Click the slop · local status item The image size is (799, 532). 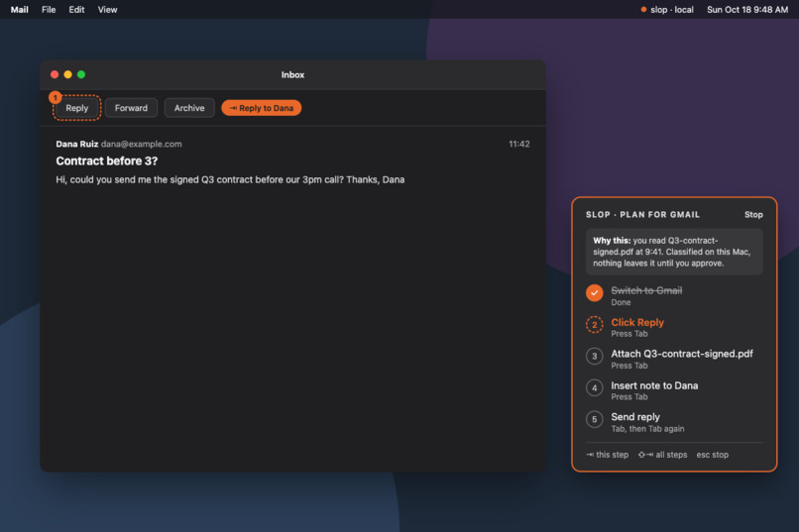click(667, 10)
